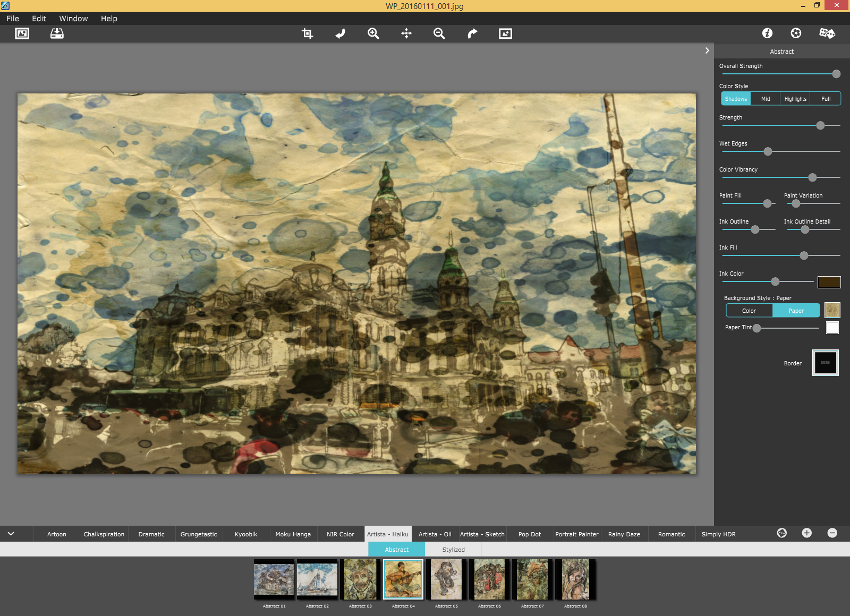The width and height of the screenshot is (850, 616).
Task: Click the Overall Strength slider handle
Action: [836, 74]
